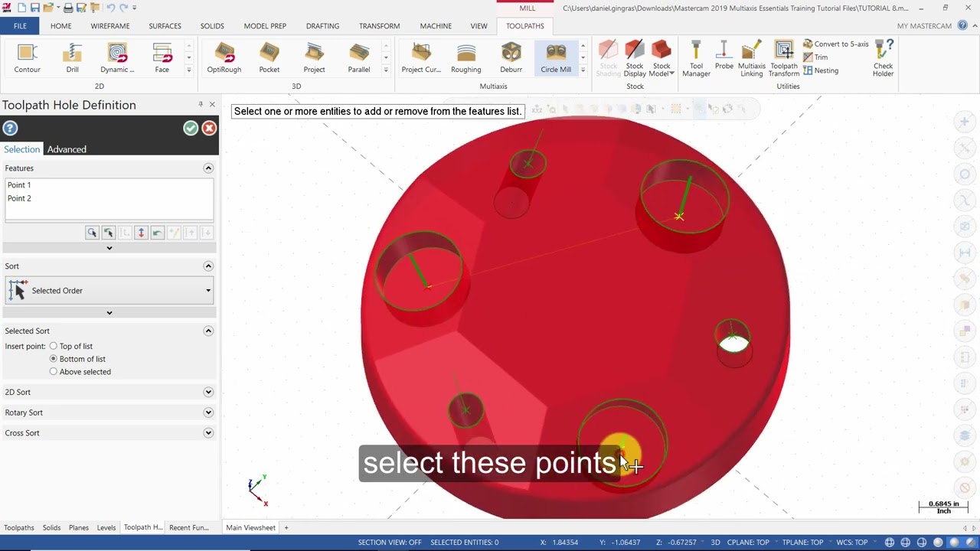Open the Dynamic Mill toolpath
The width and height of the screenshot is (980, 551).
(x=117, y=58)
